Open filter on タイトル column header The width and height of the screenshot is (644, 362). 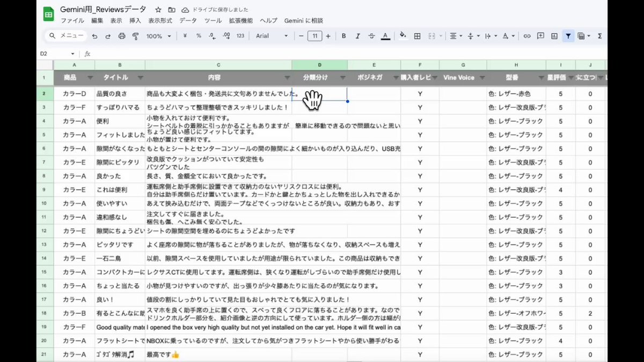tap(140, 78)
